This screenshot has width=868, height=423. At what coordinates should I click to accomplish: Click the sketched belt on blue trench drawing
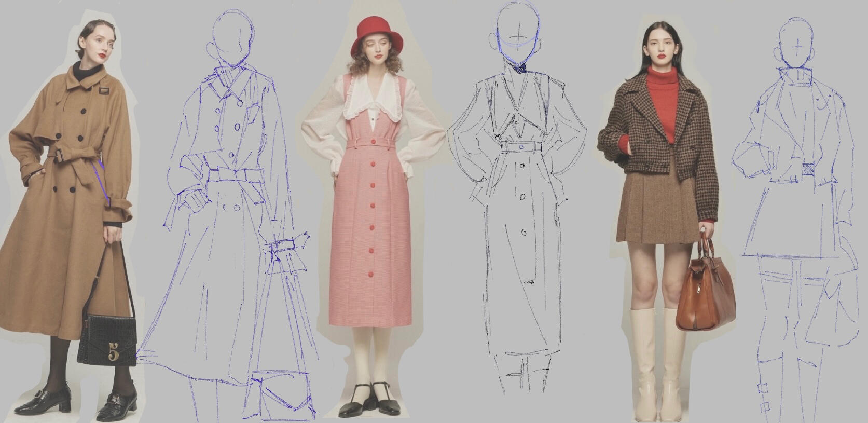coord(233,175)
